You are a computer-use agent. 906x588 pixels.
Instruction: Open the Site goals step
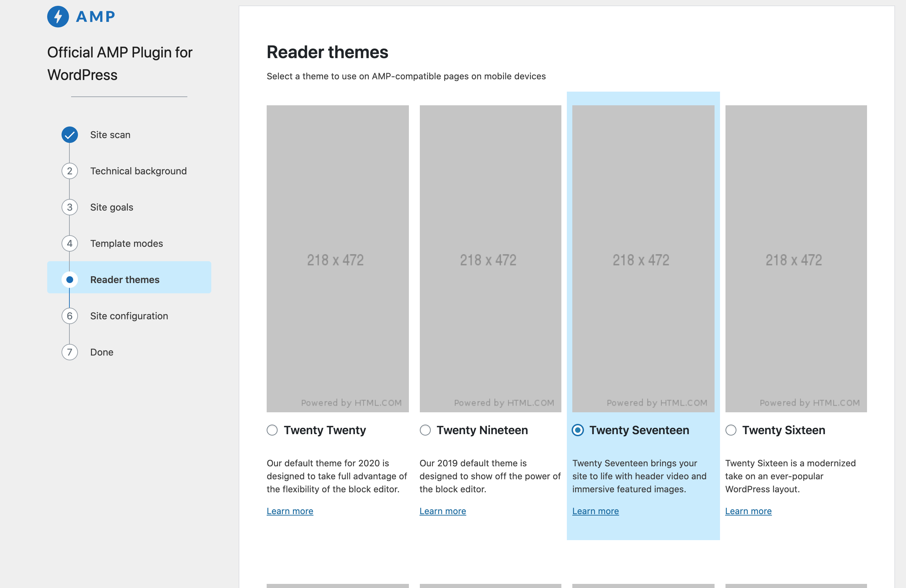click(111, 207)
